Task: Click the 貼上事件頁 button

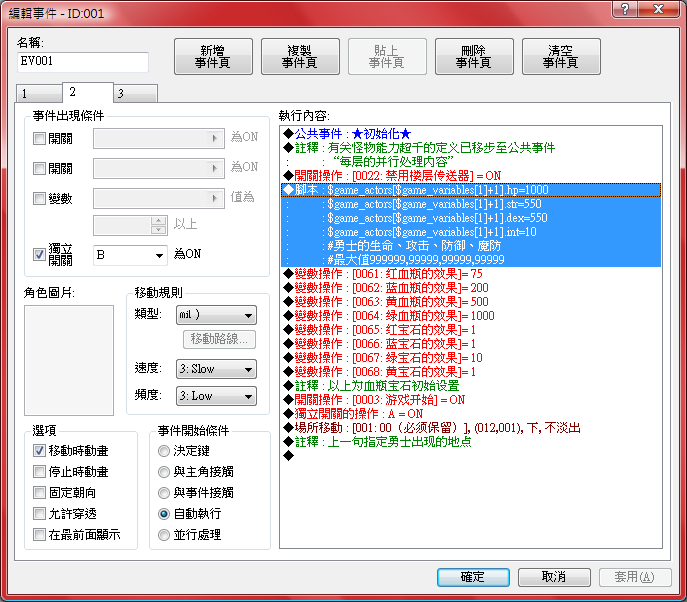Action: (x=387, y=57)
